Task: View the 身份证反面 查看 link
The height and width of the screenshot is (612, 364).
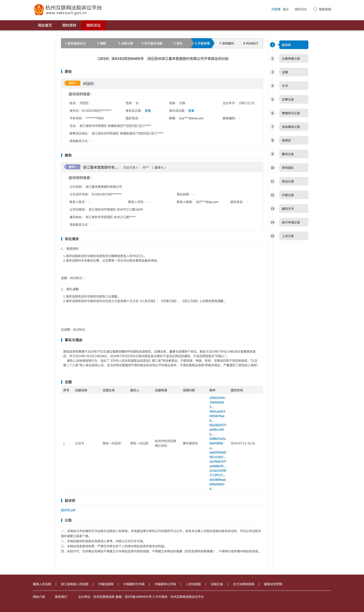Action: [x=191, y=111]
